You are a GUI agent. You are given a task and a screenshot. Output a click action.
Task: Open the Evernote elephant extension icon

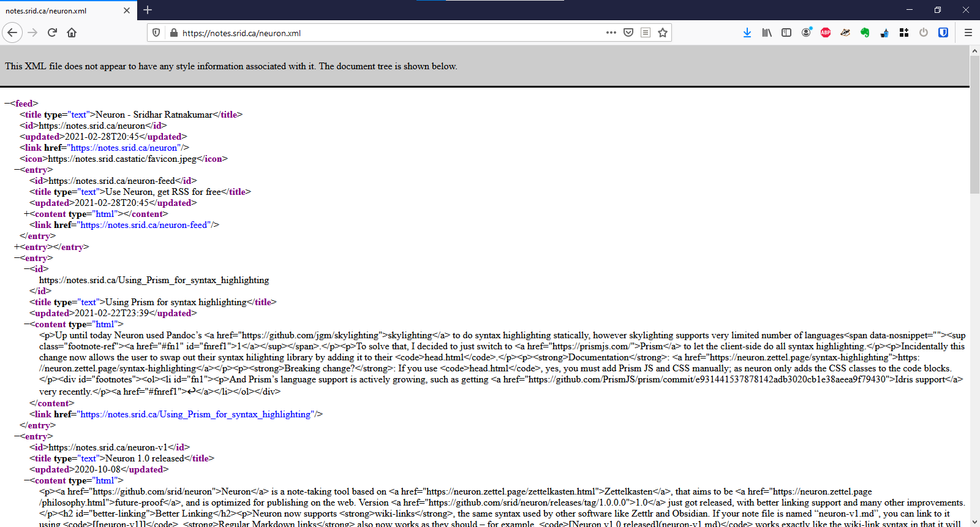tap(865, 32)
